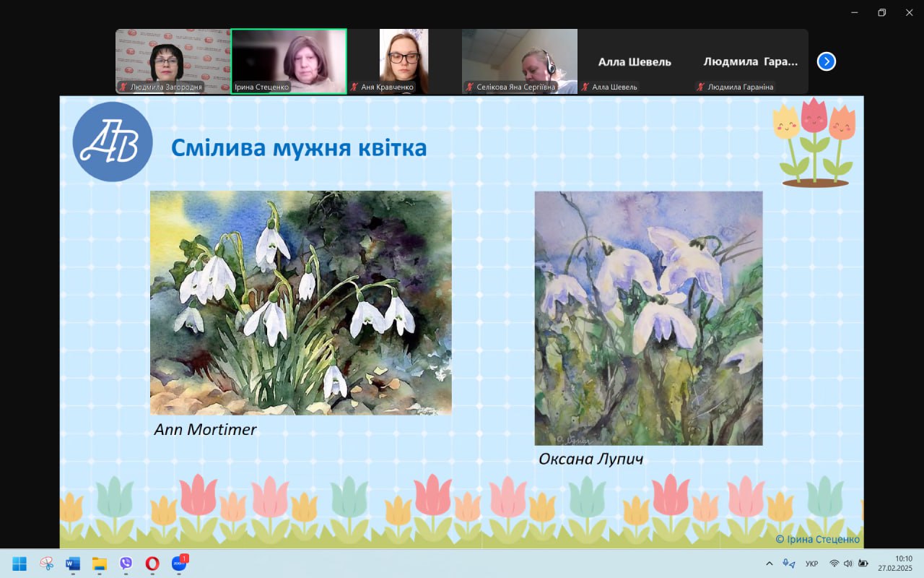Select Людмила Гараніна's participant tile
Viewport: 924px width, 578px height.
(x=751, y=61)
